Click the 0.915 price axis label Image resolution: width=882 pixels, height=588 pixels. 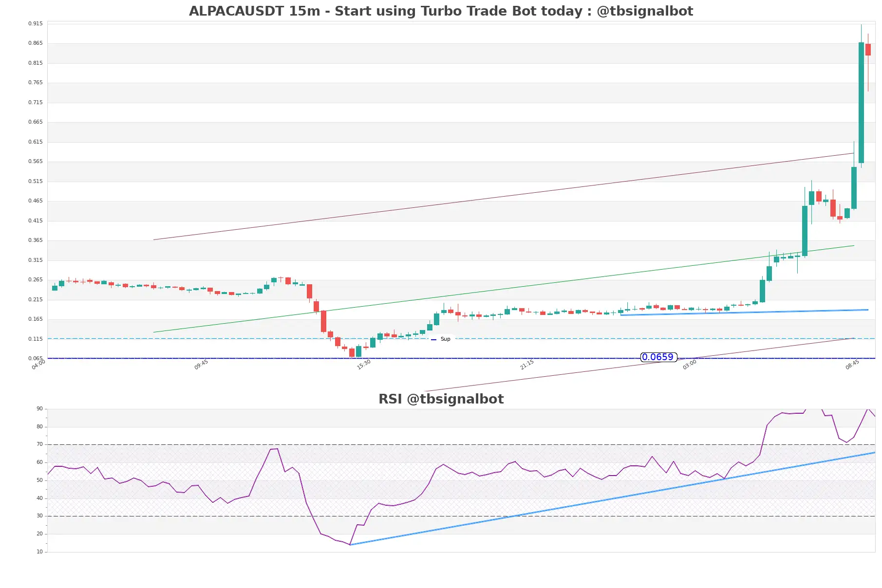pos(35,24)
